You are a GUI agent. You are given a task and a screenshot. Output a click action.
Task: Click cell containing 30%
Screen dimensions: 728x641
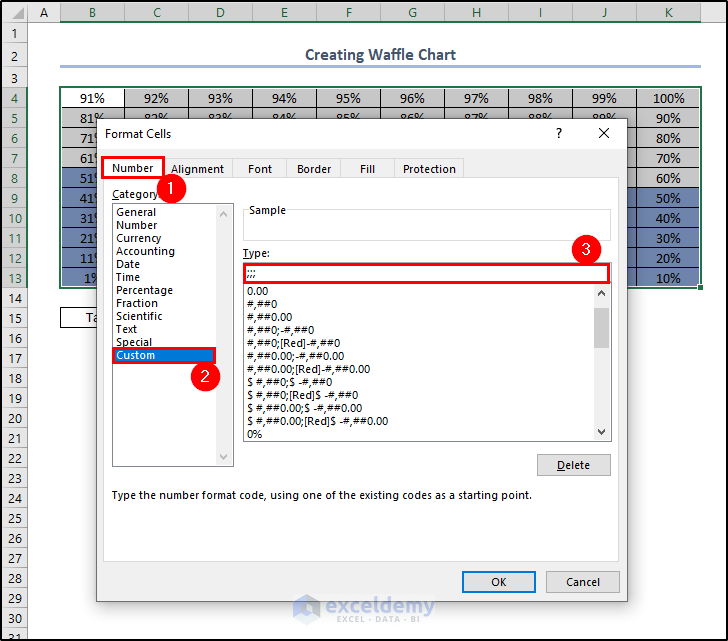click(669, 239)
